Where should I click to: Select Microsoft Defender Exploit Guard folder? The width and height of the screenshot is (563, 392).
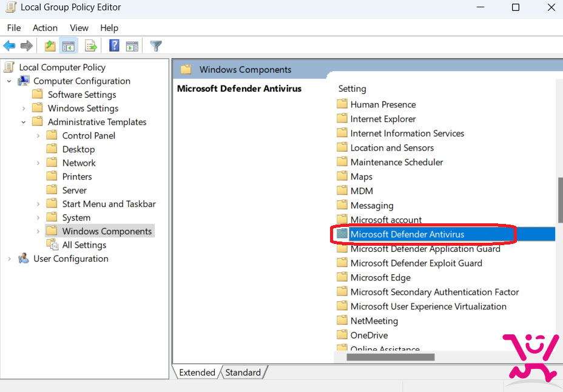[x=416, y=263]
